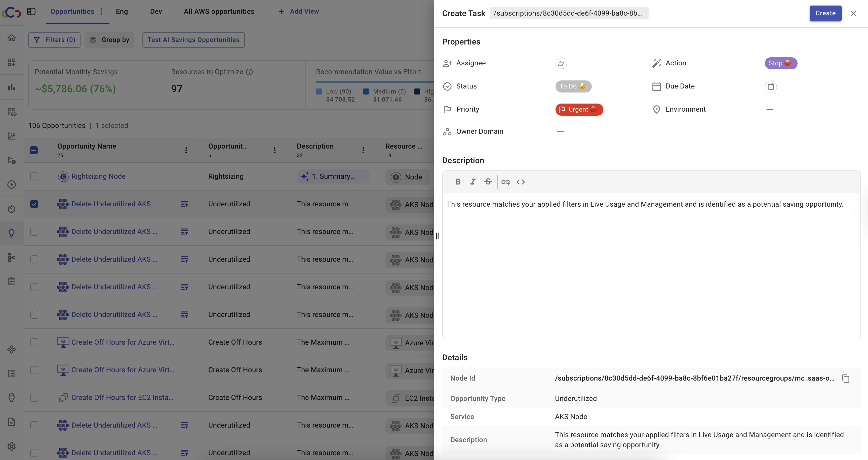This screenshot has width=868, height=460.
Task: Check the Rightsizing Node row checkbox
Action: coord(34,176)
